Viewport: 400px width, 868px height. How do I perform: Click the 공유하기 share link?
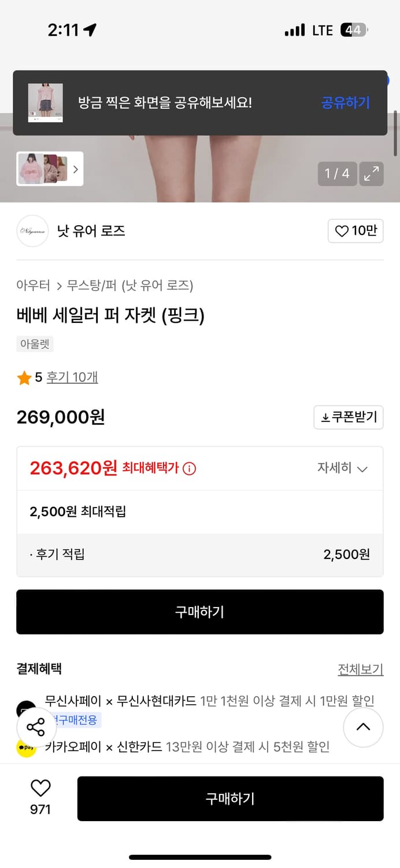[x=345, y=102]
